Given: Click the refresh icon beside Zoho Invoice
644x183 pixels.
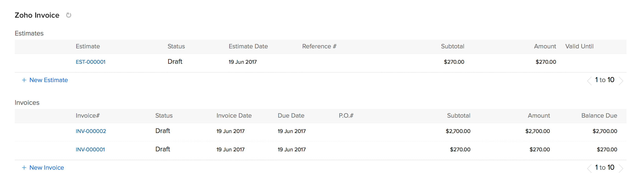Looking at the screenshot, I should point(68,15).
